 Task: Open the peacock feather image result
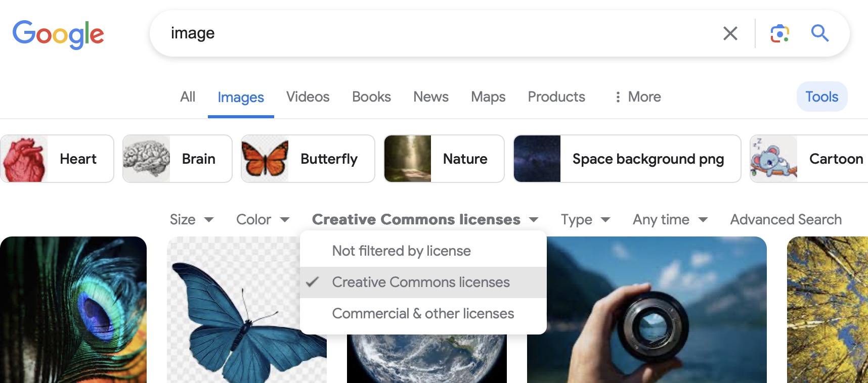pyautogui.click(x=73, y=309)
